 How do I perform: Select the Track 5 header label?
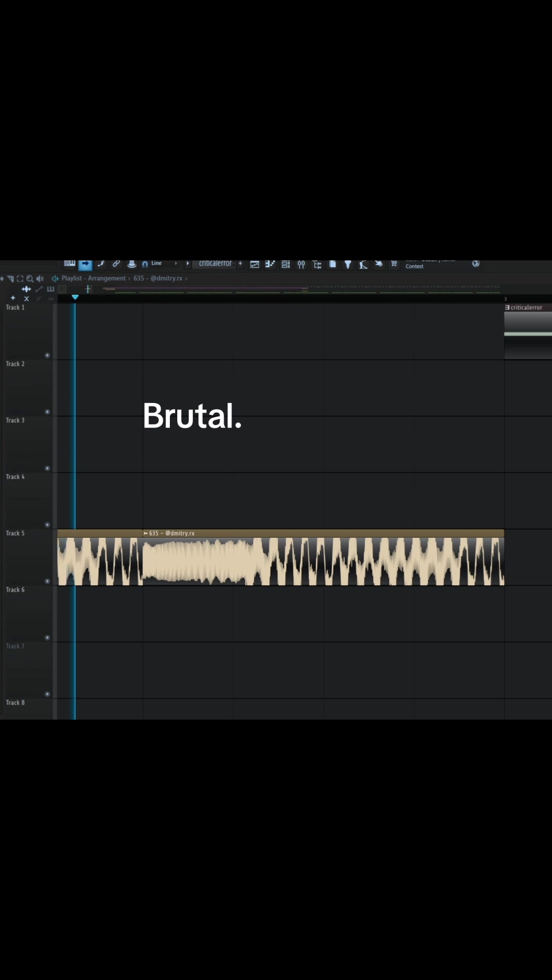(x=15, y=533)
